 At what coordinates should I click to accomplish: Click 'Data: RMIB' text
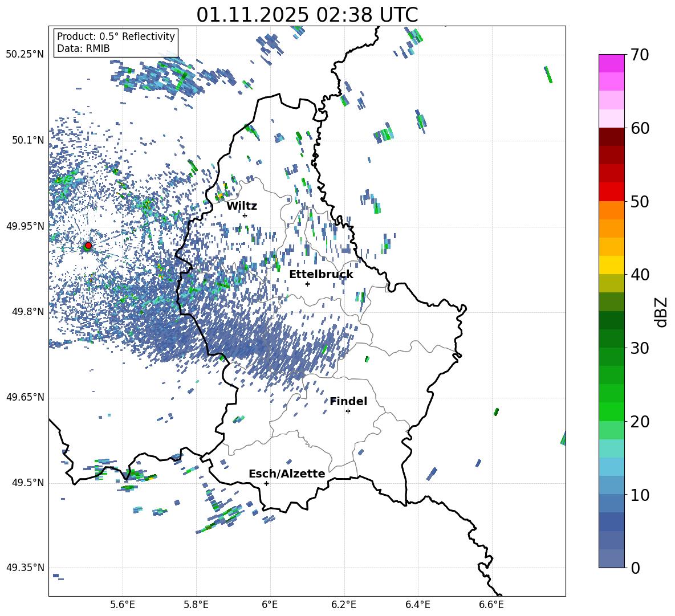pos(83,48)
